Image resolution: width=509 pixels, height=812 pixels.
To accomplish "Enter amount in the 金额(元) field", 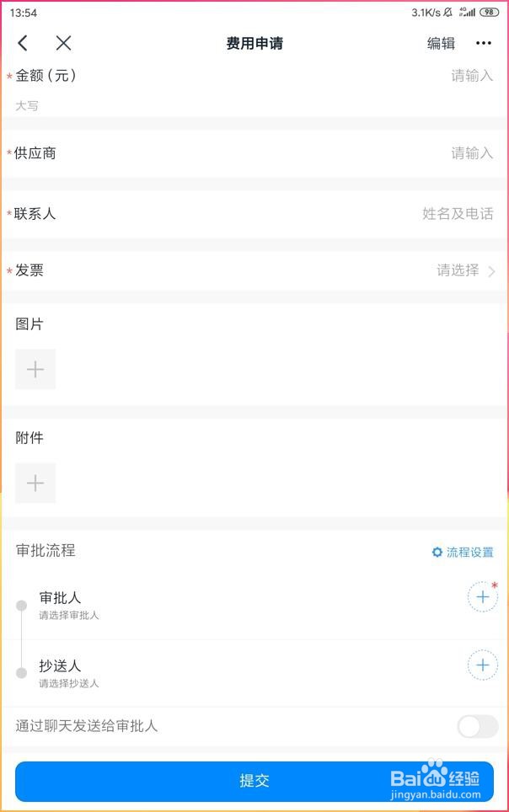I will pyautogui.click(x=471, y=76).
